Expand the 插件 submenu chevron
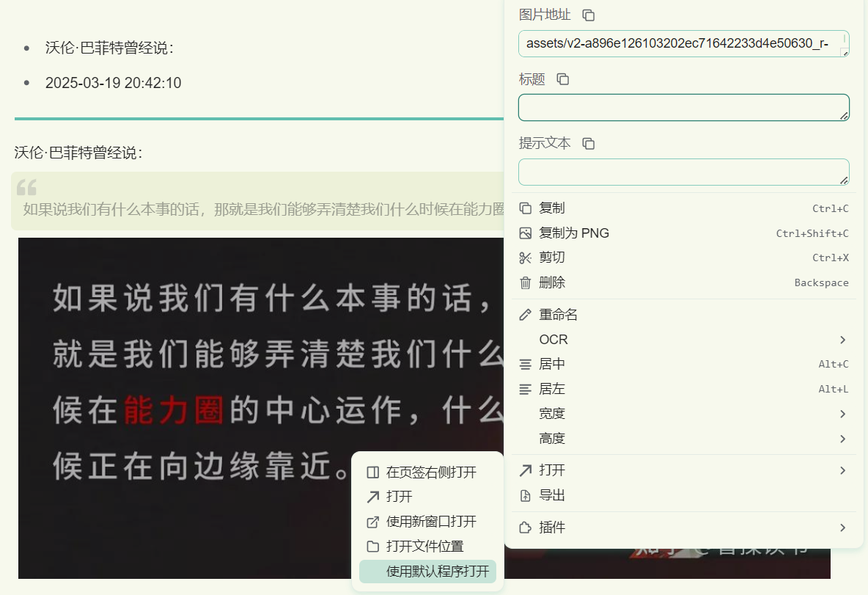The image size is (868, 595). 842,528
